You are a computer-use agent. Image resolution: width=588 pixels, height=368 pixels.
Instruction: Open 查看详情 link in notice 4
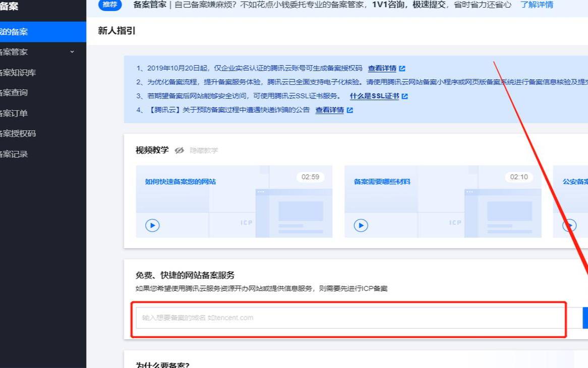click(x=330, y=110)
